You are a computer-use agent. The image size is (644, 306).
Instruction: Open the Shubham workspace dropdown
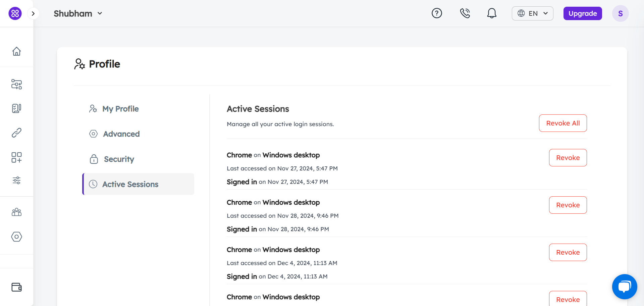[78, 13]
